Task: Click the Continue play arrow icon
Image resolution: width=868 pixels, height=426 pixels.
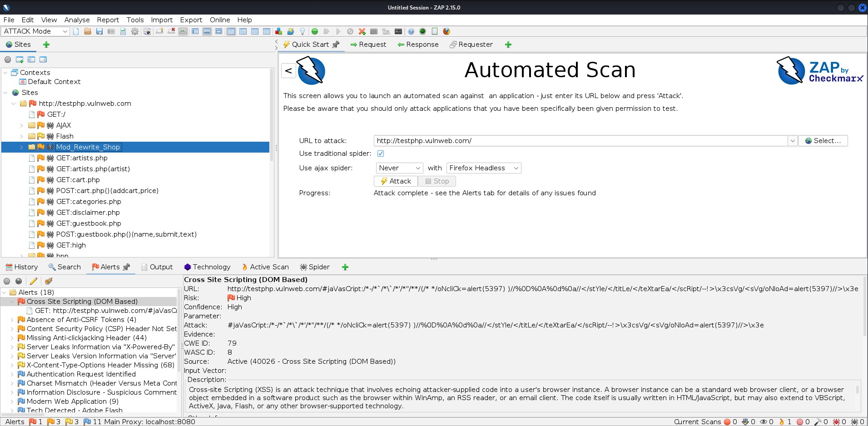Action: click(338, 31)
